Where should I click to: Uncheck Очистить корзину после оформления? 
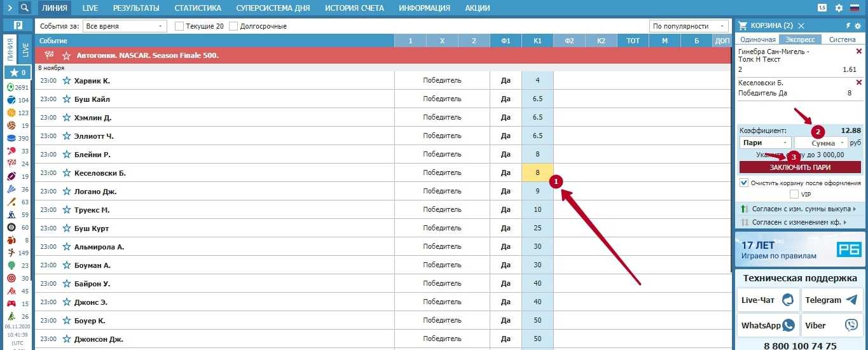click(x=744, y=183)
